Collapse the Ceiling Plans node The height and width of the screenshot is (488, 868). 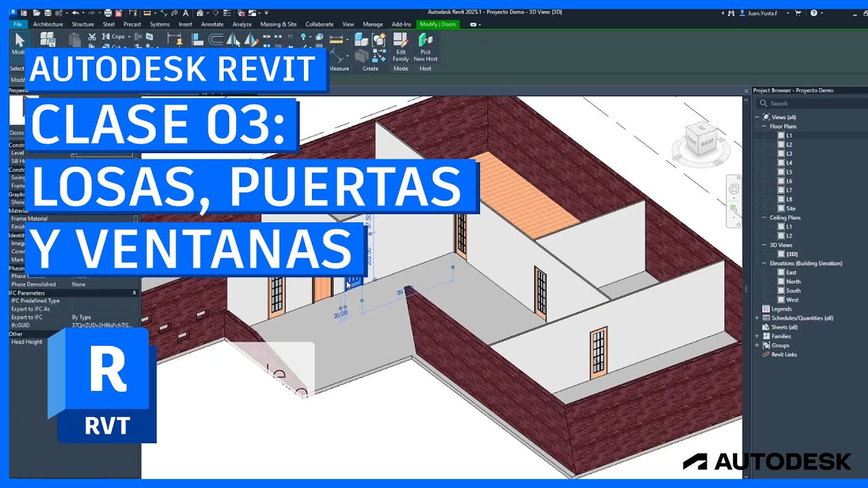pos(764,218)
